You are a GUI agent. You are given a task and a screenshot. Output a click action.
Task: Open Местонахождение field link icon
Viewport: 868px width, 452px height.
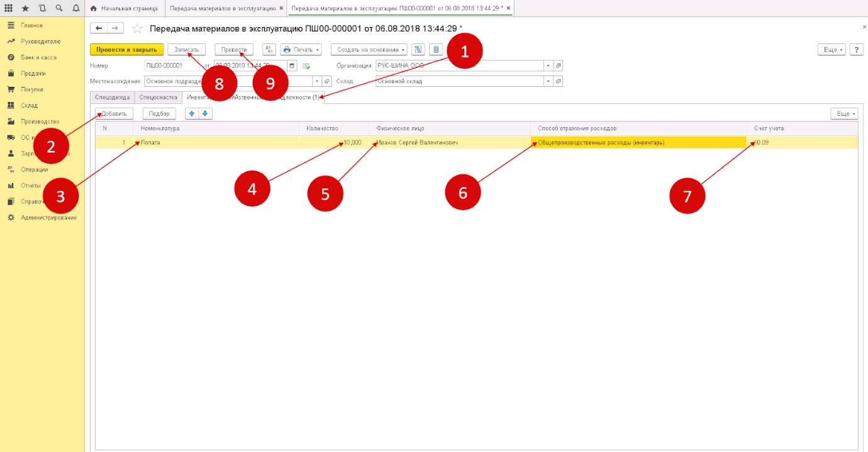[326, 81]
